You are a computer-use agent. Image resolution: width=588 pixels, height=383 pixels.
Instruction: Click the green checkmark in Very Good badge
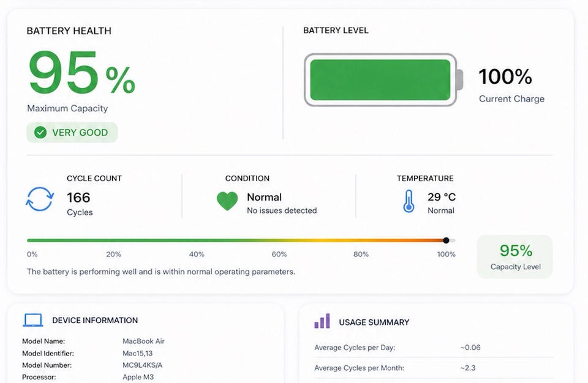[x=40, y=132]
